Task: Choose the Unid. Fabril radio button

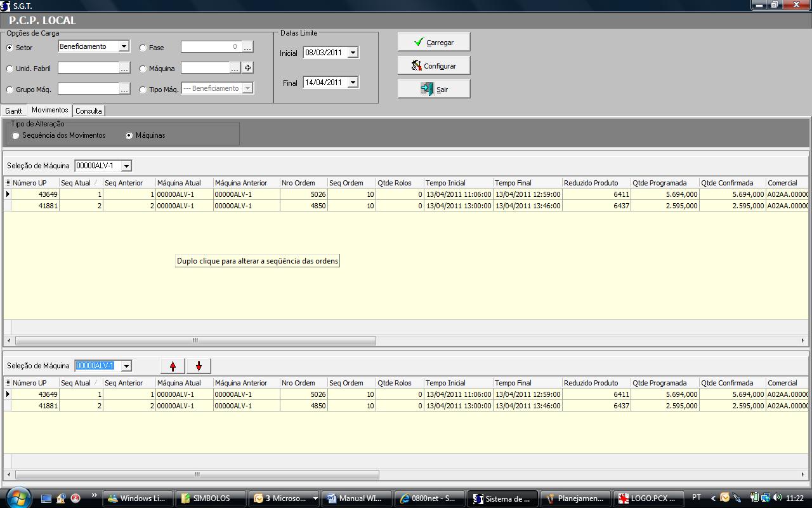Action: tap(10, 69)
